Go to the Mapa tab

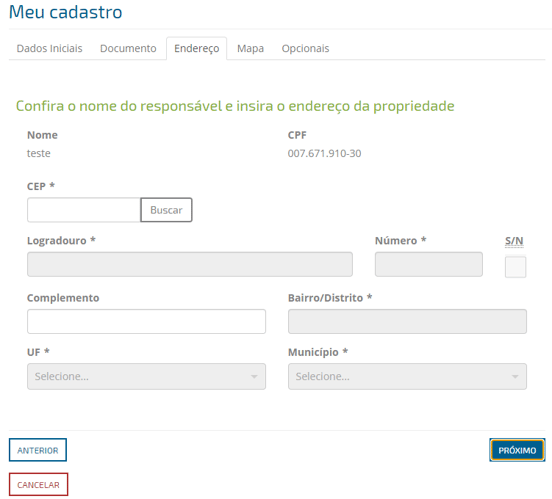tap(250, 48)
